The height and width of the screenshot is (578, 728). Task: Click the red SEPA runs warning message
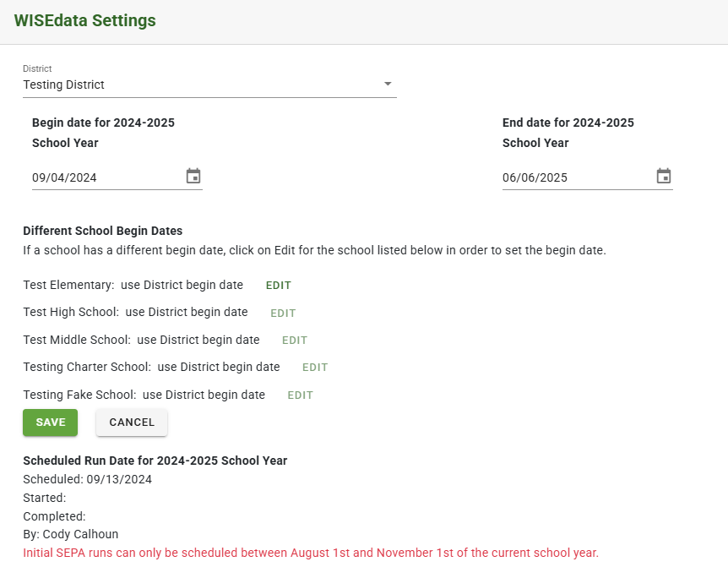(311, 553)
